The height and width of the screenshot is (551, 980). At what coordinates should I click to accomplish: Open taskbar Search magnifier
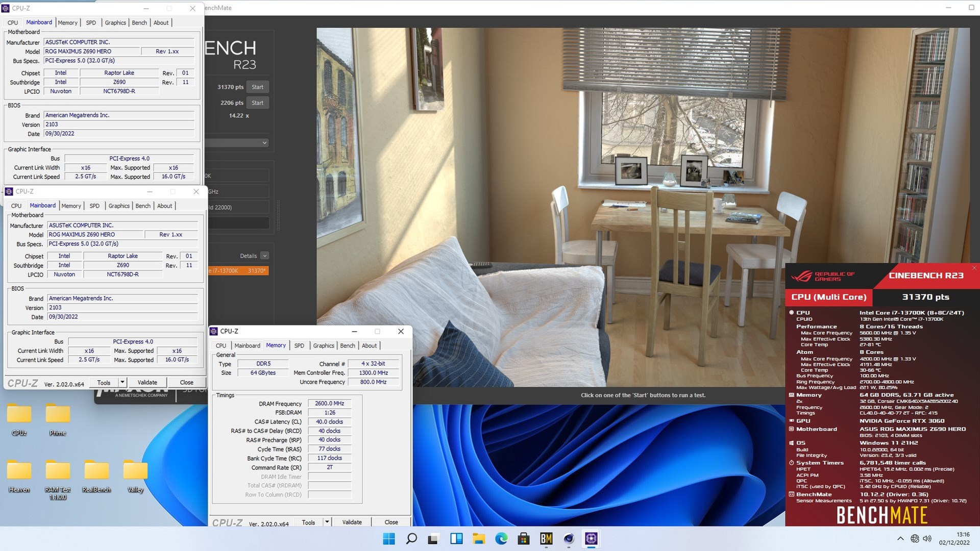pos(411,538)
